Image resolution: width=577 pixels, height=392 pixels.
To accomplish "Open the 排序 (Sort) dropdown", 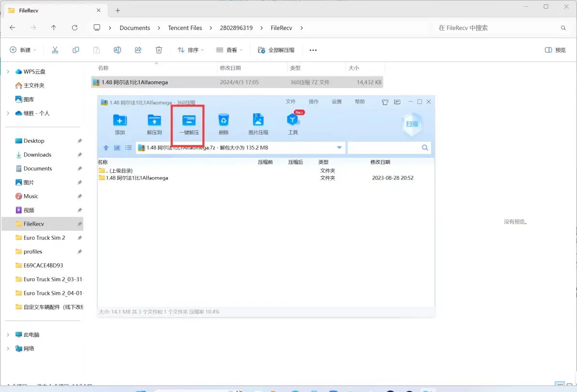I will [x=191, y=50].
